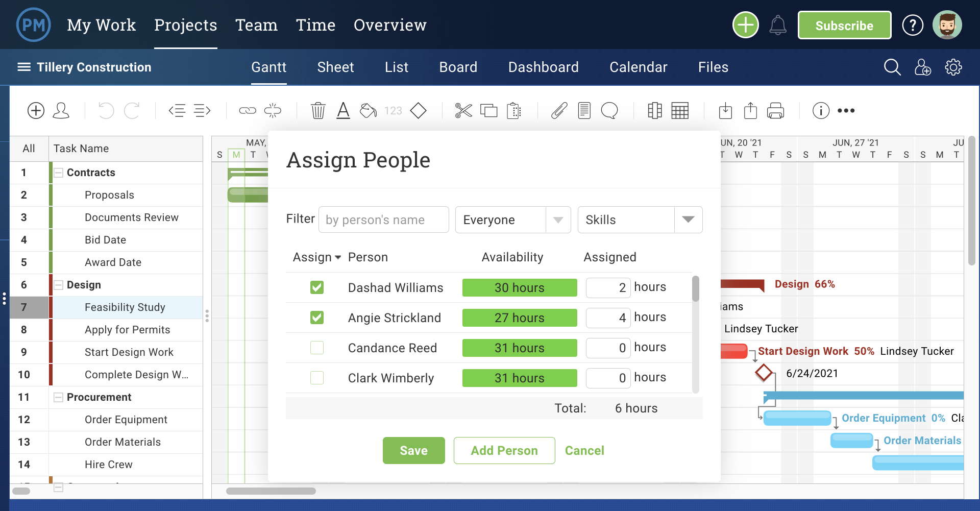The height and width of the screenshot is (511, 980).
Task: Click the link tasks chain icon
Action: tap(248, 110)
